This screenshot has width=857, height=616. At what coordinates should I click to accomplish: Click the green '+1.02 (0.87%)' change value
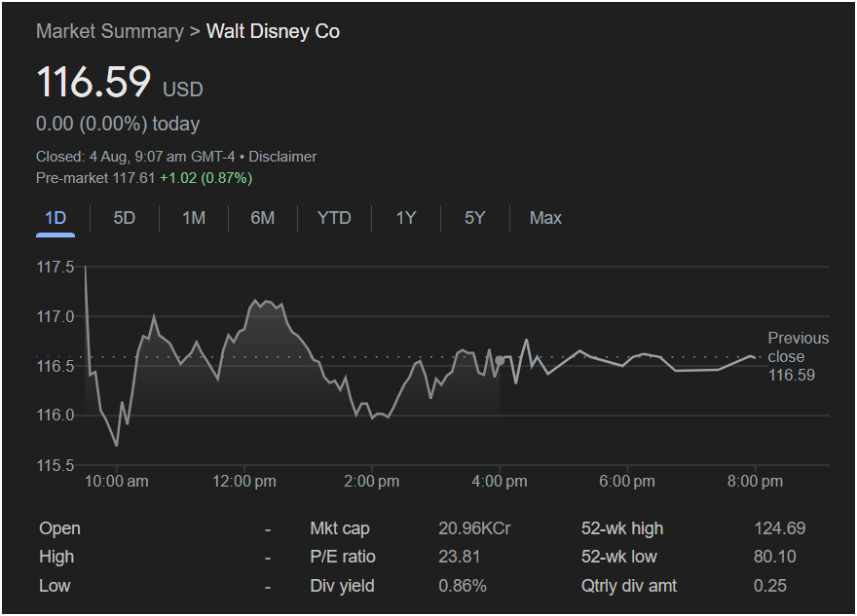[x=206, y=178]
